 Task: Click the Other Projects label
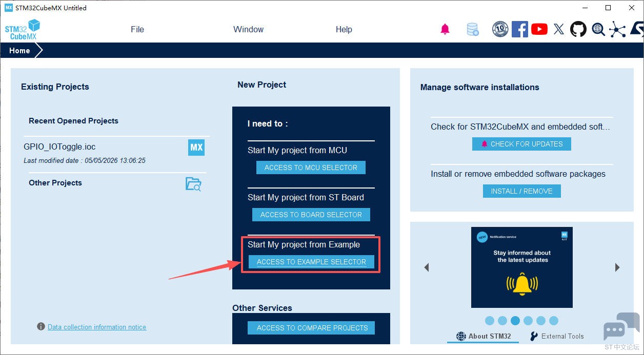55,183
